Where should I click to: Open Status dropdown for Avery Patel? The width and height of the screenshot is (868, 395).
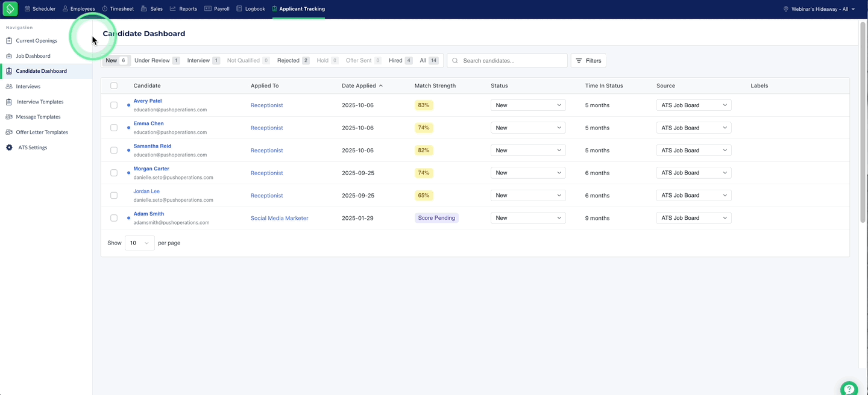528,105
